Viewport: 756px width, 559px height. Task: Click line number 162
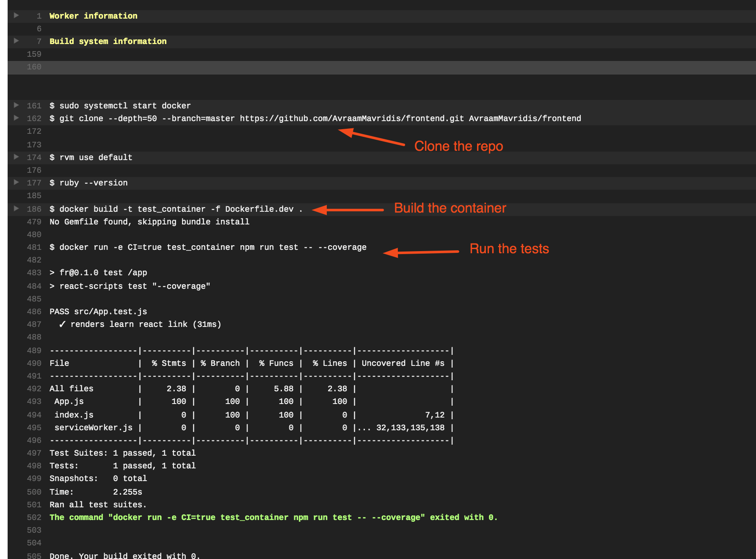point(34,119)
